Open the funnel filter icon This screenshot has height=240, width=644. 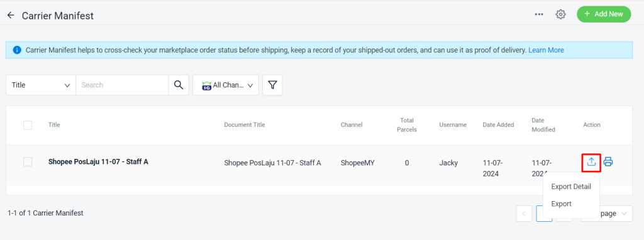272,85
